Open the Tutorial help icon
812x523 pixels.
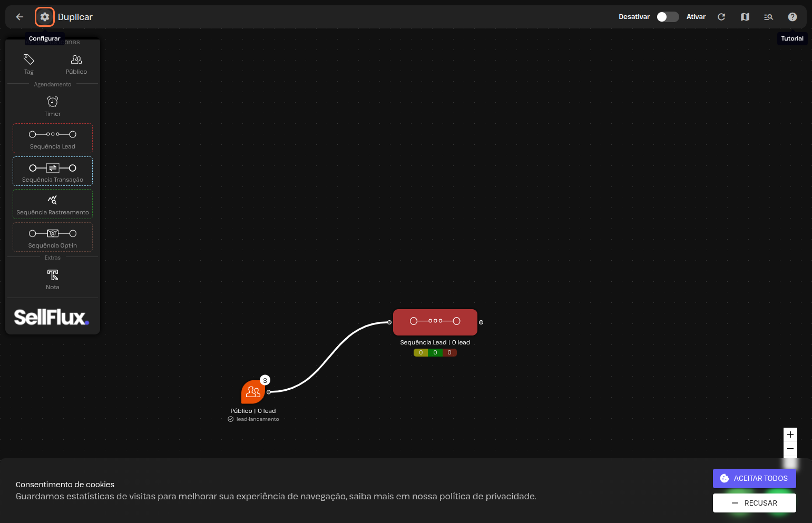pos(792,17)
